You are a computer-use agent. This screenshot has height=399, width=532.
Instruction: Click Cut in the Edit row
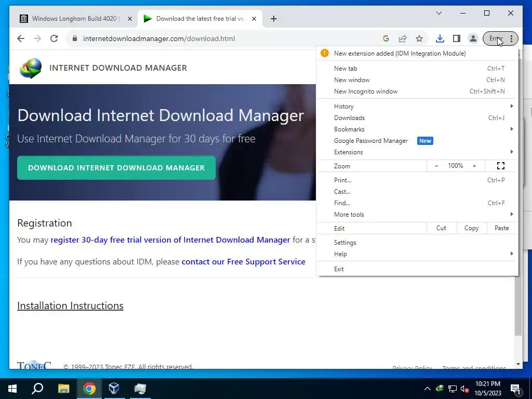point(442,229)
